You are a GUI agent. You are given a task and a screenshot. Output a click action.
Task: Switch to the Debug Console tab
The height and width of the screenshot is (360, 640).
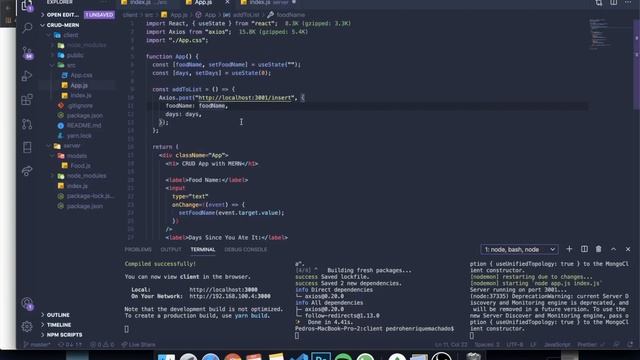(245, 249)
